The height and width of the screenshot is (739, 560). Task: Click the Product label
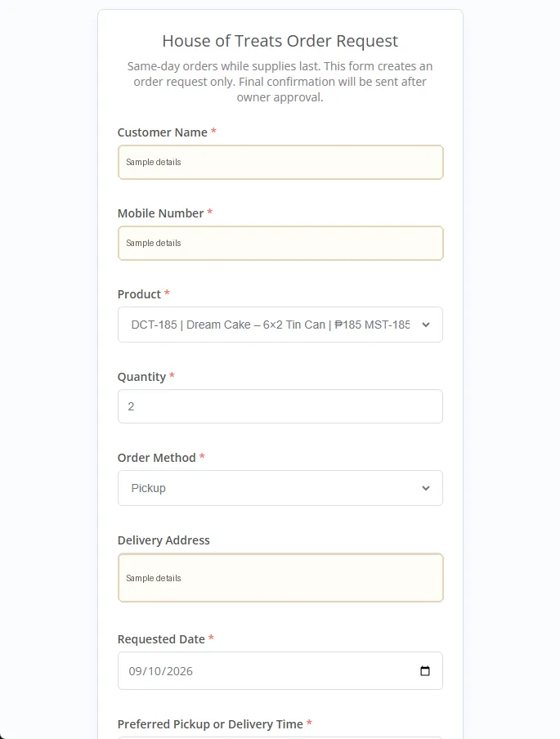(139, 294)
